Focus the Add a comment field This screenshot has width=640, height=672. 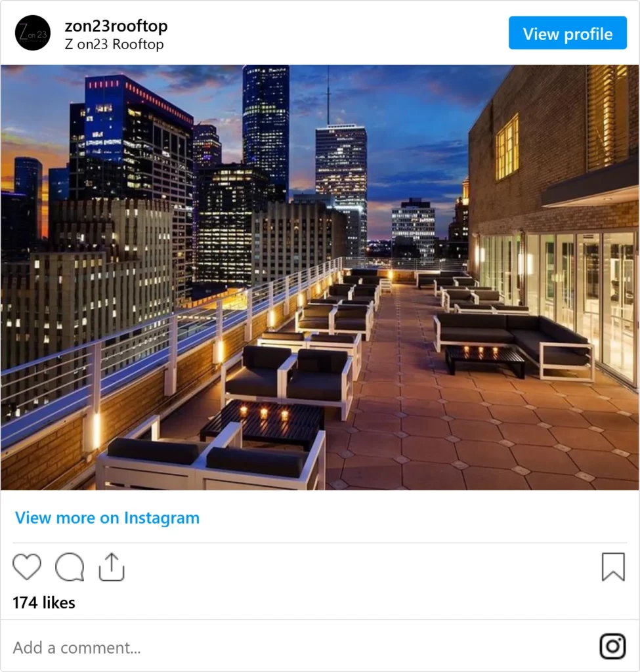tap(300, 647)
